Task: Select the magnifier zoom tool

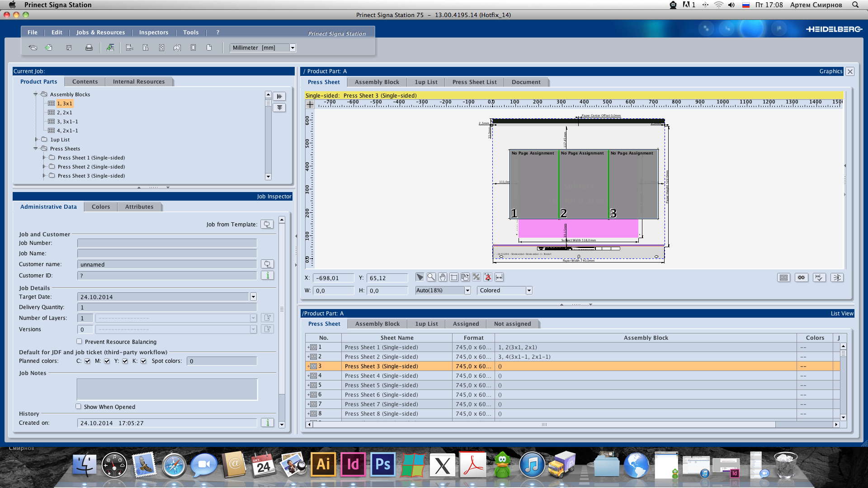Action: pyautogui.click(x=431, y=277)
